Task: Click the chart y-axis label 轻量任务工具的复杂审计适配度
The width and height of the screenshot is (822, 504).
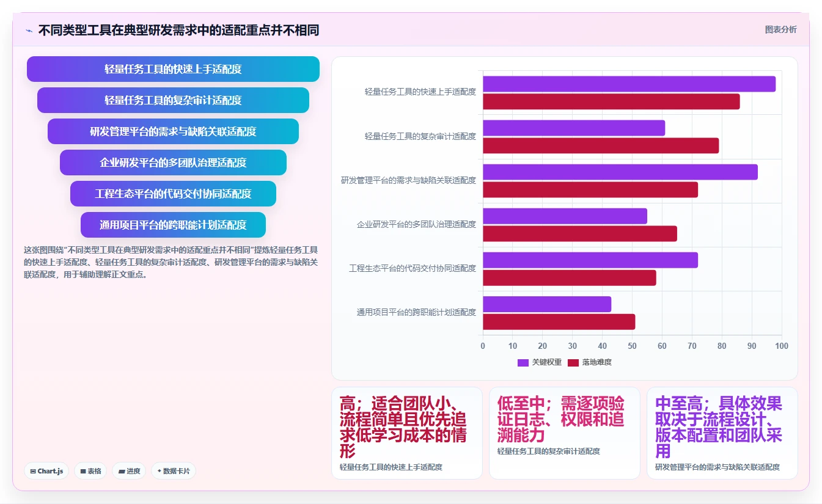Action: (420, 136)
